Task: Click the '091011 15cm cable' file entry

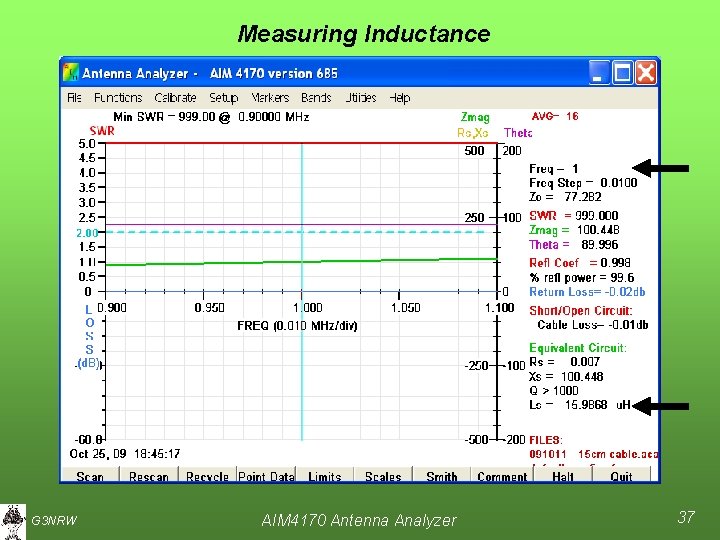Action: (x=593, y=454)
